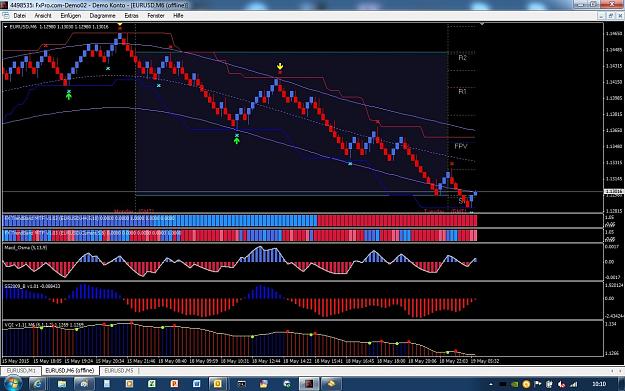Switch to the EURUSD,M5 chart tab
Image resolution: width=625 pixels, height=391 pixels.
119,370
